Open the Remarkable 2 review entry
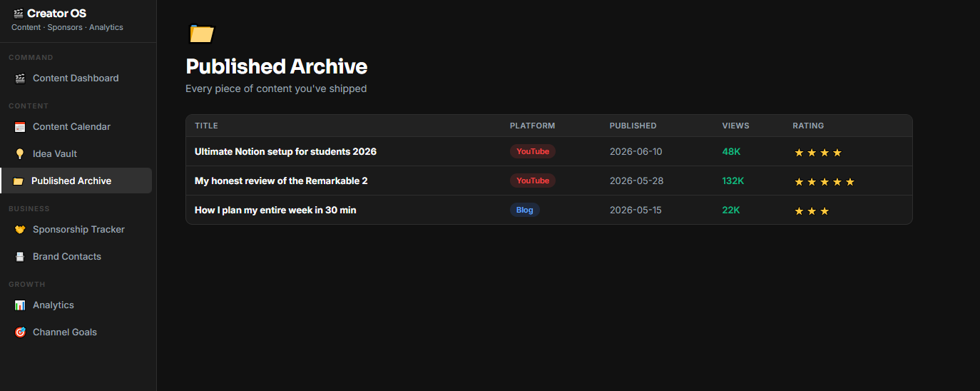This screenshot has width=980, height=391. click(x=281, y=181)
